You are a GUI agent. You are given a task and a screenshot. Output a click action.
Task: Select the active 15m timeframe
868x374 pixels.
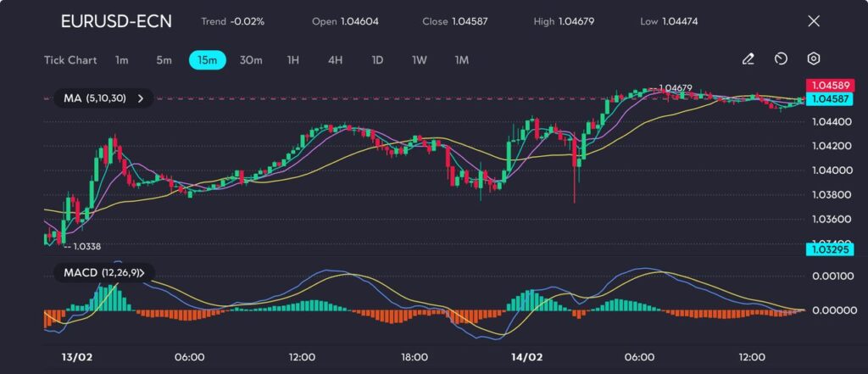click(207, 60)
